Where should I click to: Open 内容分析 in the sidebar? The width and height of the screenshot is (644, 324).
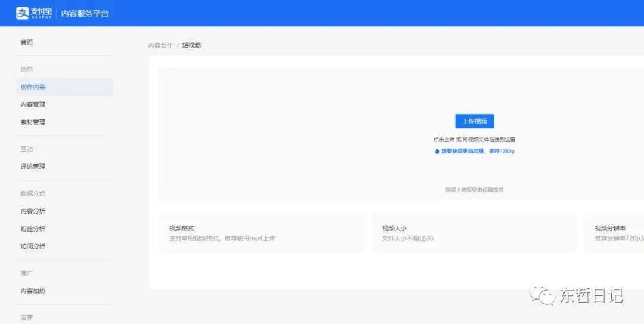(33, 211)
